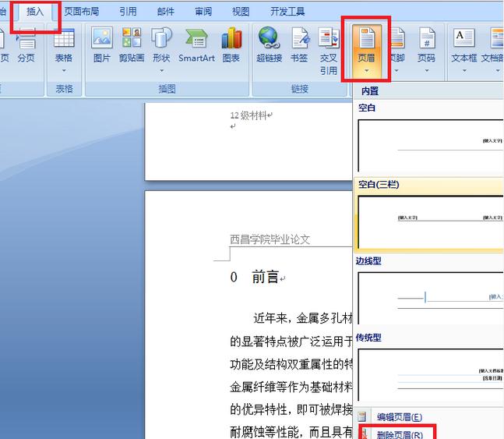The image size is (504, 439).
Task: Click the paragraph line starting 近年来
Action: click(303, 318)
